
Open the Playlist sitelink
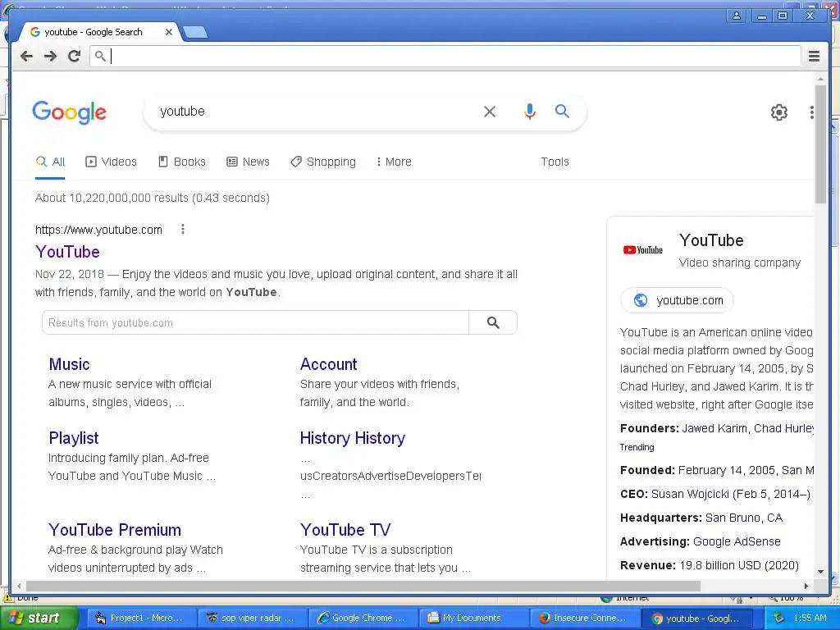click(73, 438)
